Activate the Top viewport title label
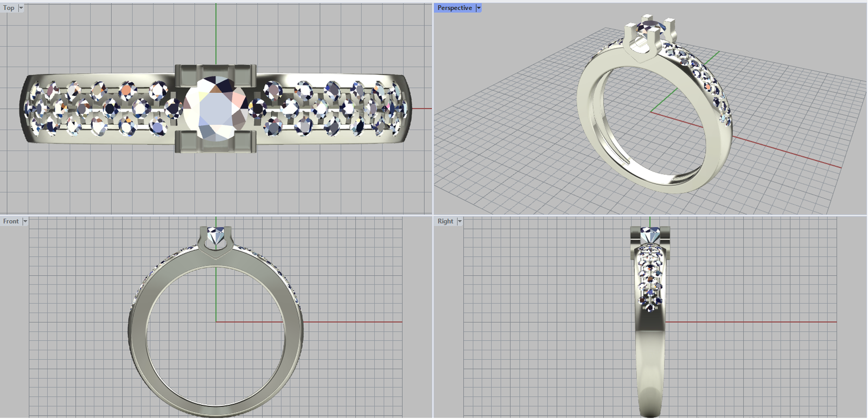Screen dimensions: 868x419 click(9, 8)
